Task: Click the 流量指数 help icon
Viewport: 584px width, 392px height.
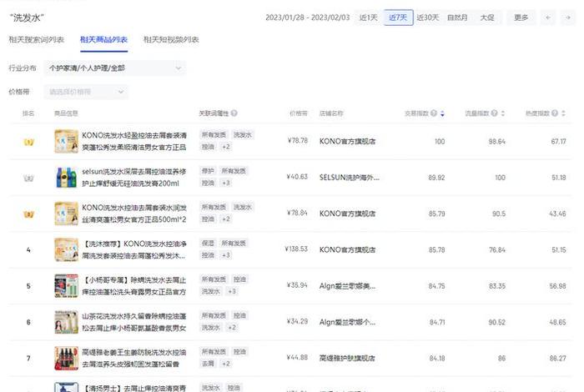Action: [494, 113]
